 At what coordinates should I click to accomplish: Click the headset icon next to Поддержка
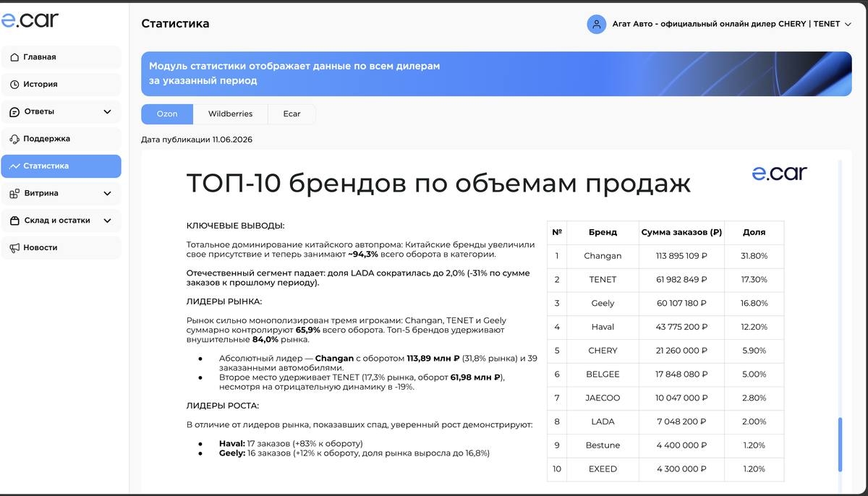pos(14,139)
